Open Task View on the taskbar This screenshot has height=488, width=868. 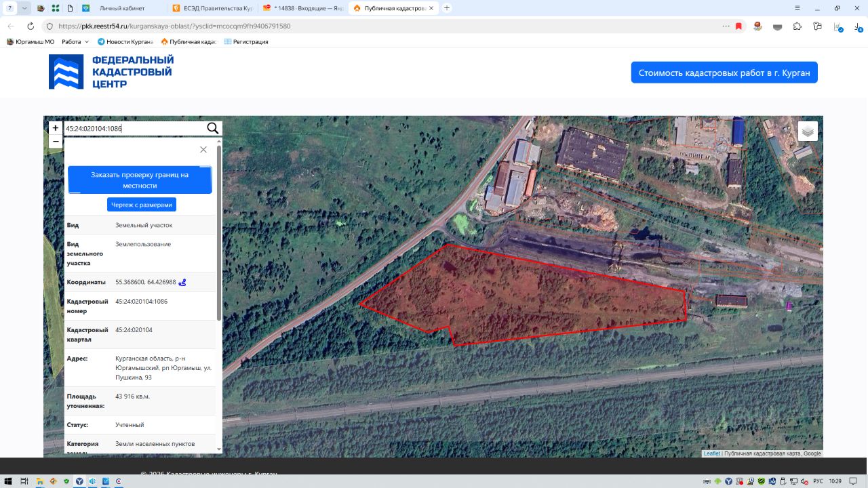(x=24, y=481)
